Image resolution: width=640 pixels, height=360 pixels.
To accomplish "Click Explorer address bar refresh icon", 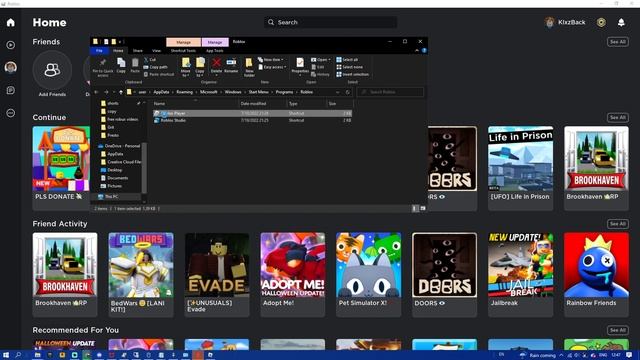I will 348,92.
